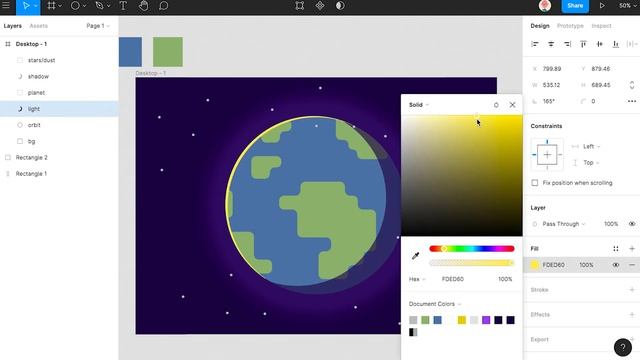
Task: Expand the Document Colors dropdown
Action: (x=435, y=304)
